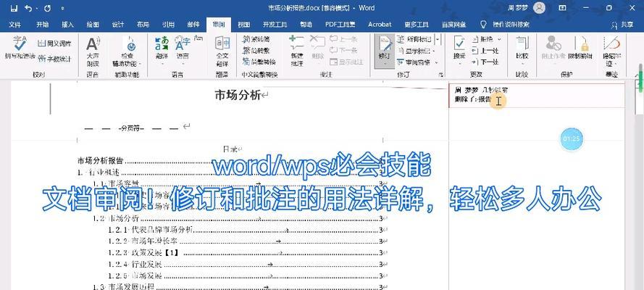The image size is (644, 290).
Task: Open the 比较 compare documents menu
Action: 522,50
